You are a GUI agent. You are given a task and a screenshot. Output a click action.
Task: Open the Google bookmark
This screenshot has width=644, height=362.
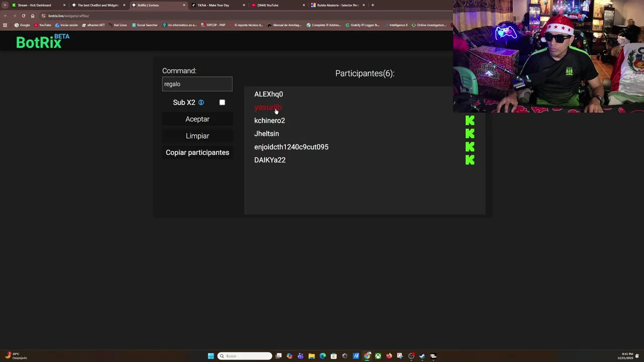22,25
